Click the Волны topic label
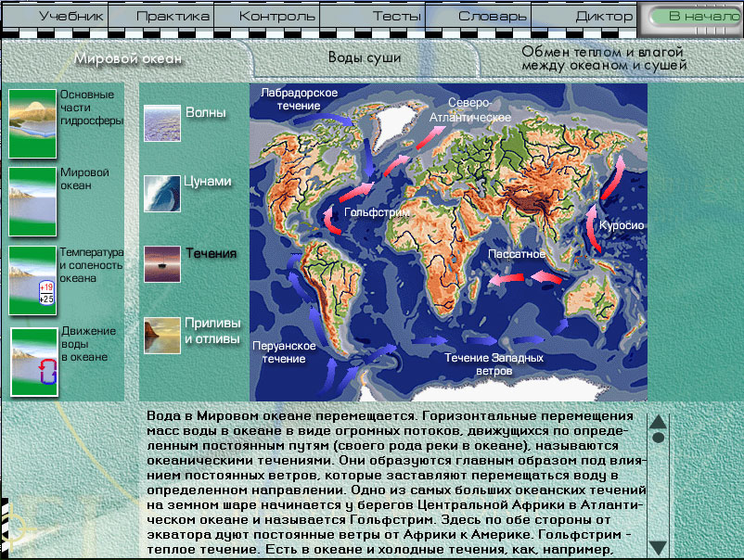This screenshot has width=744, height=560. (205, 112)
